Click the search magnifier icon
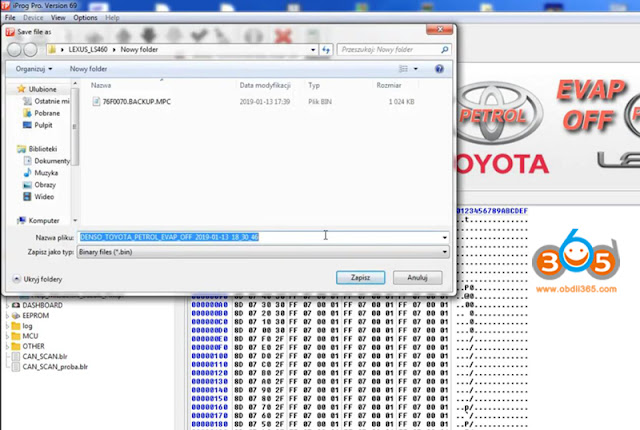640x430 pixels. pos(444,50)
